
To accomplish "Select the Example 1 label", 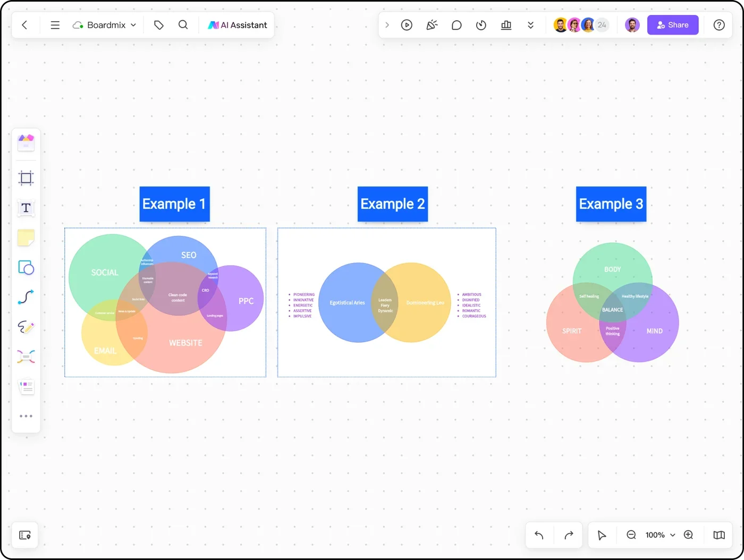I will (174, 204).
